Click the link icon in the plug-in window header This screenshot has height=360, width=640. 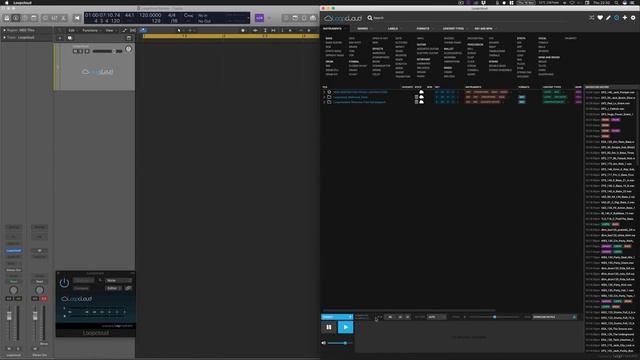tap(129, 288)
